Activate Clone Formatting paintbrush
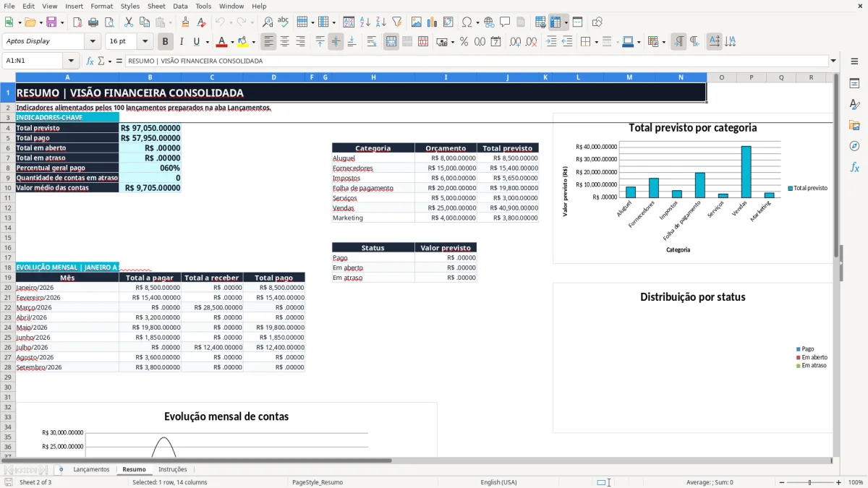This screenshot has height=488, width=868. [x=185, y=22]
